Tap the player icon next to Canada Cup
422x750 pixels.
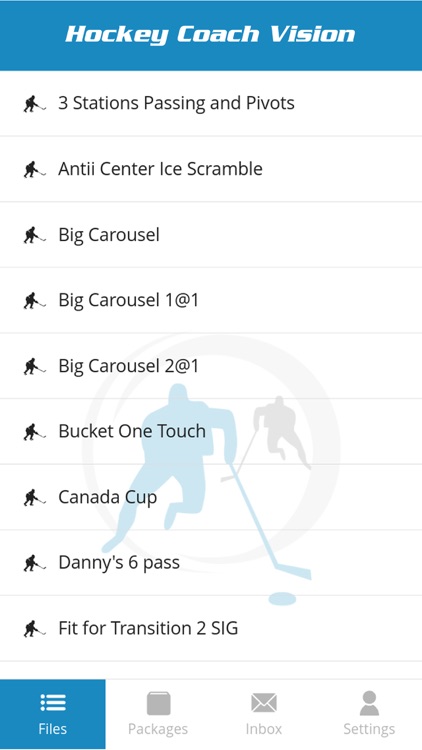(x=35, y=497)
